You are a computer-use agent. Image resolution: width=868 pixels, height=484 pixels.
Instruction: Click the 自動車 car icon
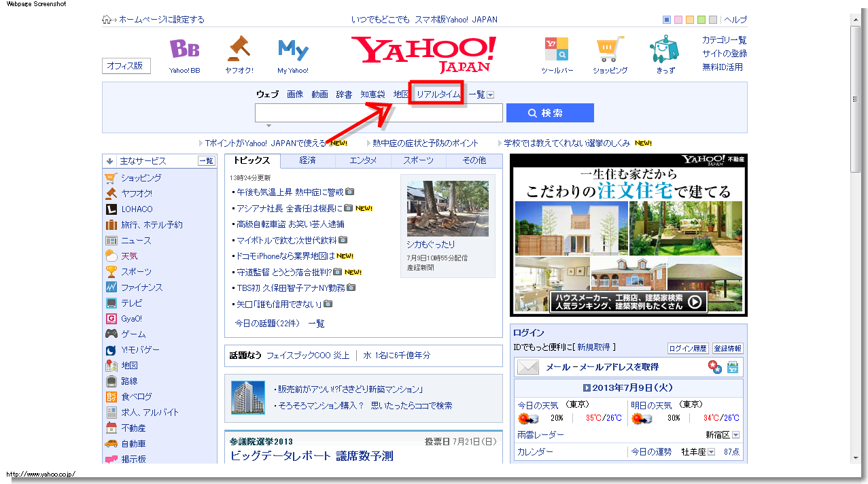(111, 444)
